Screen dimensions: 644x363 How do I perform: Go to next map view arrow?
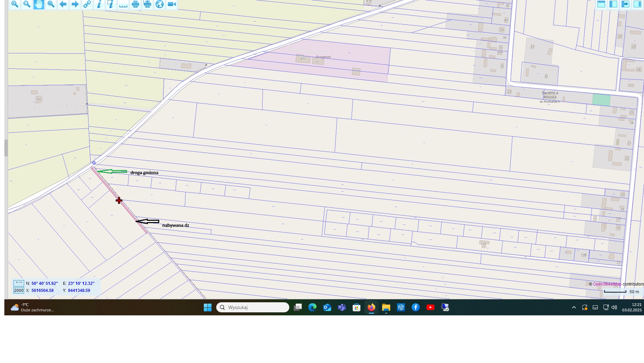(75, 4)
